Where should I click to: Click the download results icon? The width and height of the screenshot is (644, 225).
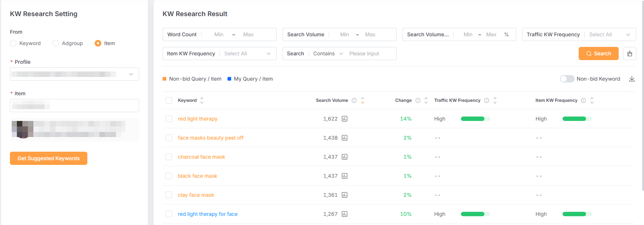tap(632, 79)
